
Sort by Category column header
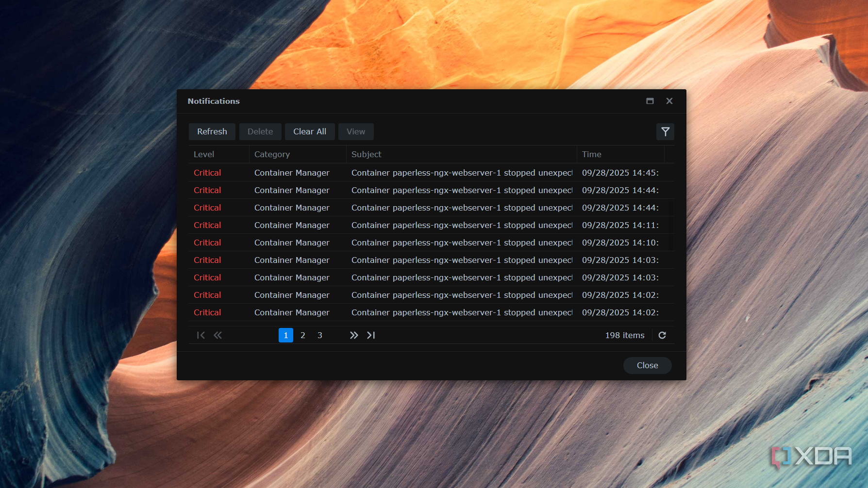(298, 154)
